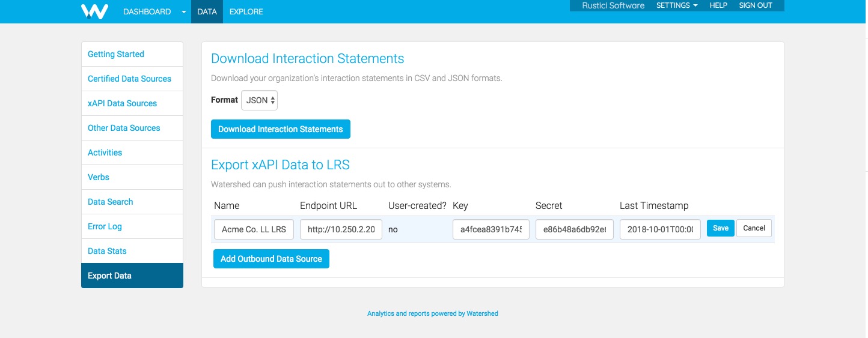Edit the Last Timestamp field
The width and height of the screenshot is (868, 338).
659,229
